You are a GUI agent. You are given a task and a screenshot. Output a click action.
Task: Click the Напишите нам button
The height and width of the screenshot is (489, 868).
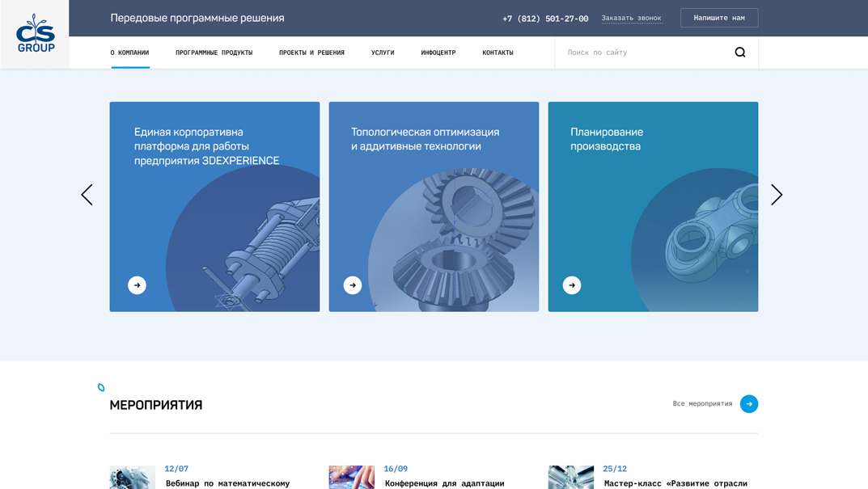click(718, 17)
